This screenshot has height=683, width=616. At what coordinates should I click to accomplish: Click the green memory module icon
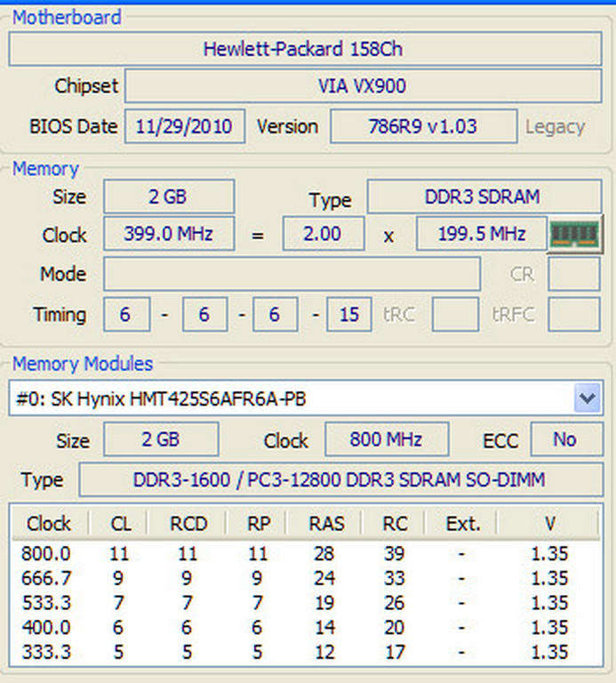(x=574, y=235)
